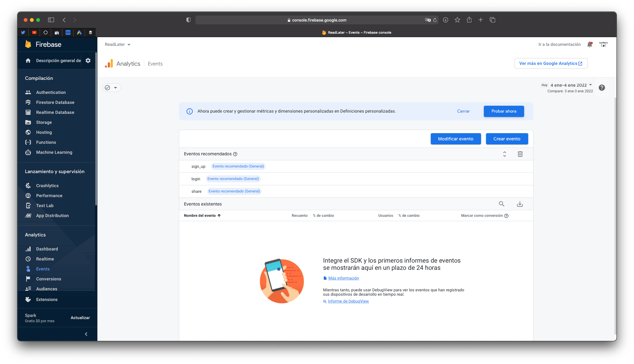This screenshot has height=364, width=634.
Task: Open Ver más en Google Analytics
Action: click(x=551, y=63)
